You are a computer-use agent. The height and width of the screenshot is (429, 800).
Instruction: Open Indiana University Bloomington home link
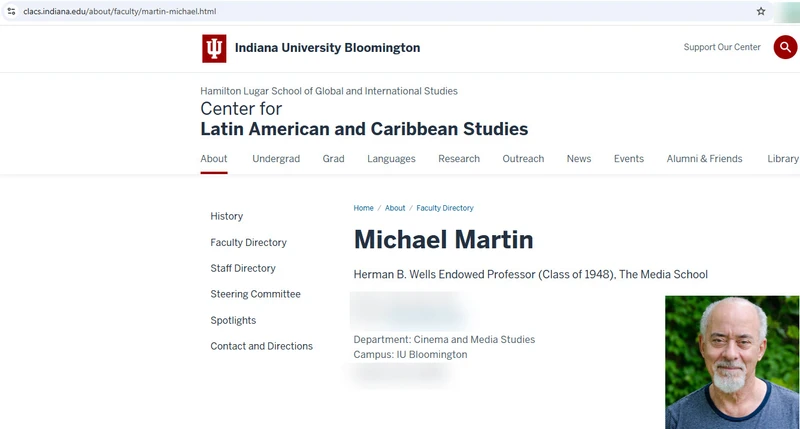point(328,48)
